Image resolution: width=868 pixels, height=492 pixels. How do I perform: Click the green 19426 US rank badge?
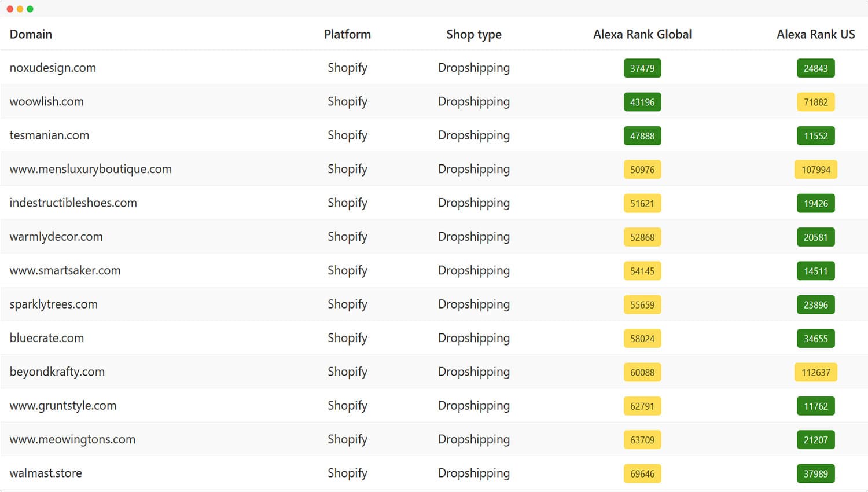point(815,203)
